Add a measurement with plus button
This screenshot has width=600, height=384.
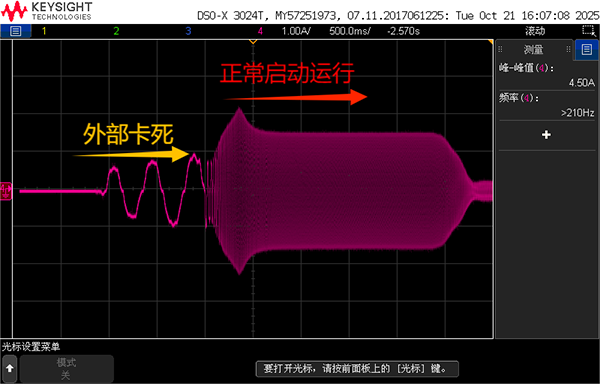tap(546, 135)
